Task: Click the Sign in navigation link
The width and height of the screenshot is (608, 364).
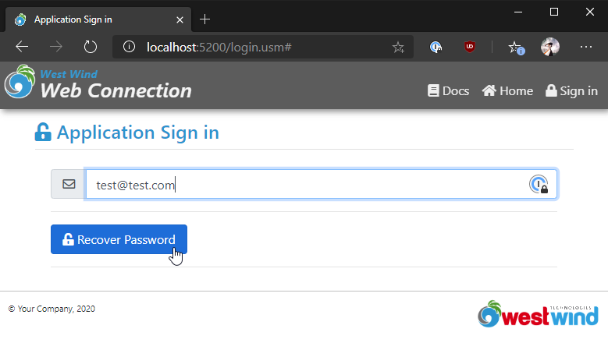Action: (x=571, y=91)
